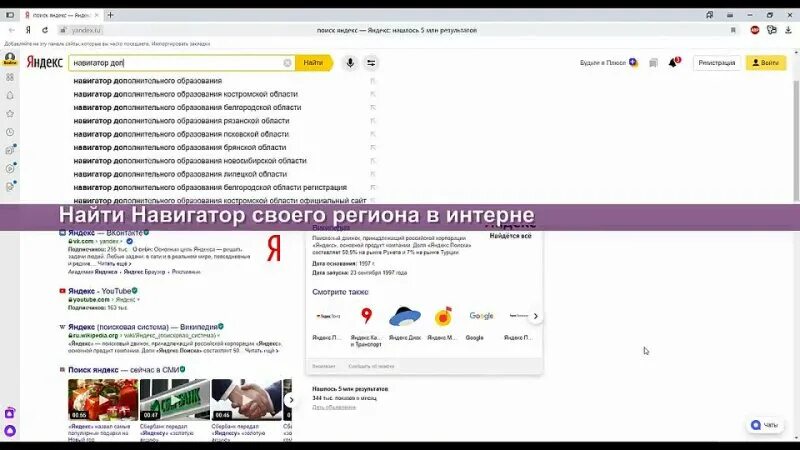Open the browser menu icon near window controls
800x450 pixels.
[730, 15]
